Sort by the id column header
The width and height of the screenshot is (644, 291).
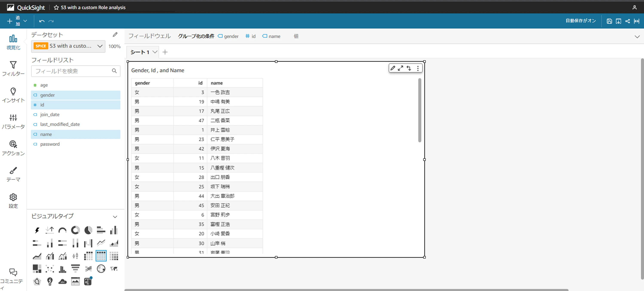[x=190, y=83]
